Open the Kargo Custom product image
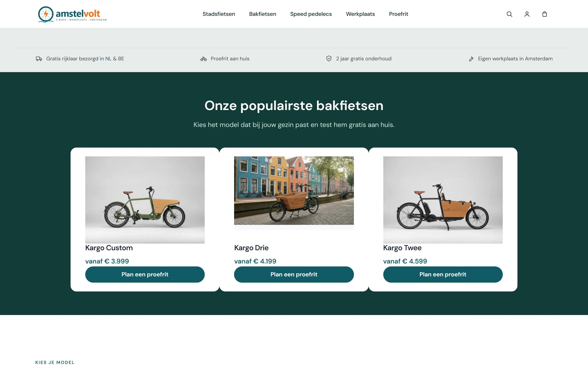588x368 pixels. [145, 200]
